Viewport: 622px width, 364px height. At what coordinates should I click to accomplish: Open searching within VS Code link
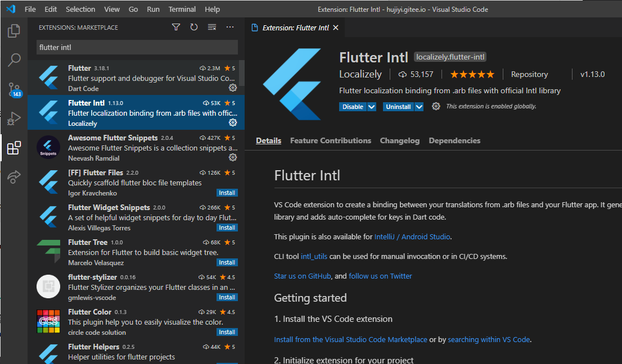coord(489,339)
